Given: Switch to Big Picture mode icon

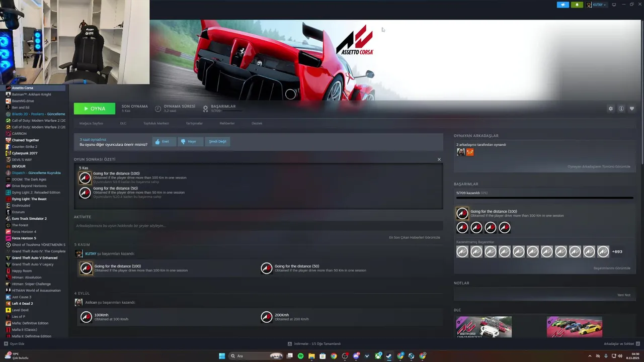Looking at the screenshot, I should click(x=614, y=5).
